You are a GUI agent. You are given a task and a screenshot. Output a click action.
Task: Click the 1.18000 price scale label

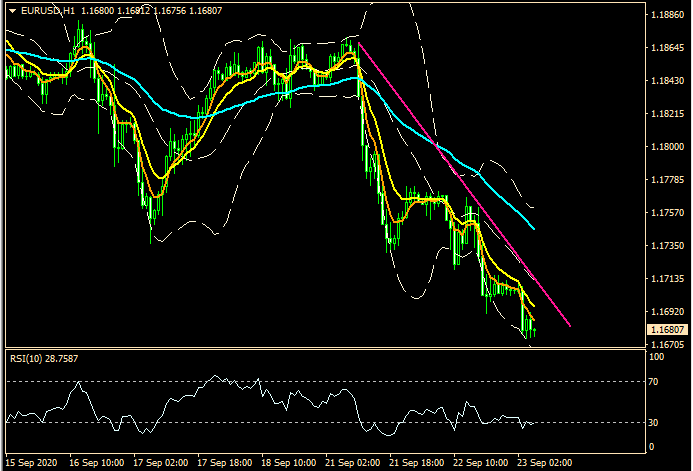(x=667, y=147)
